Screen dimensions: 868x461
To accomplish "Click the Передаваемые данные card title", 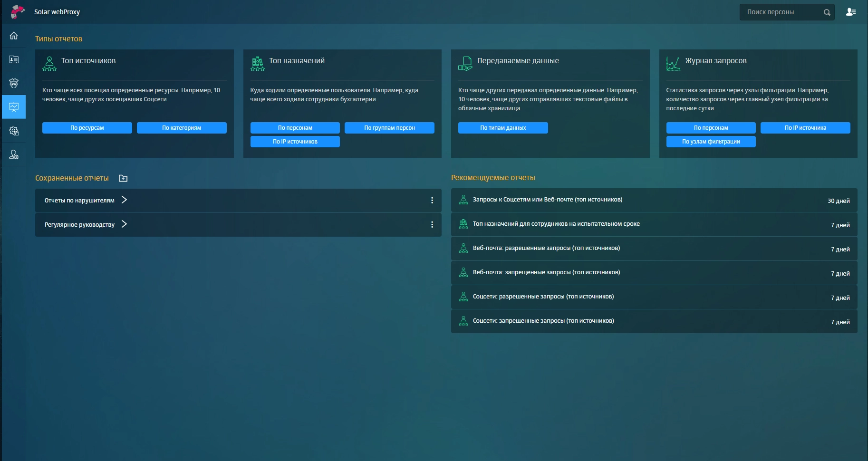I will [x=518, y=61].
